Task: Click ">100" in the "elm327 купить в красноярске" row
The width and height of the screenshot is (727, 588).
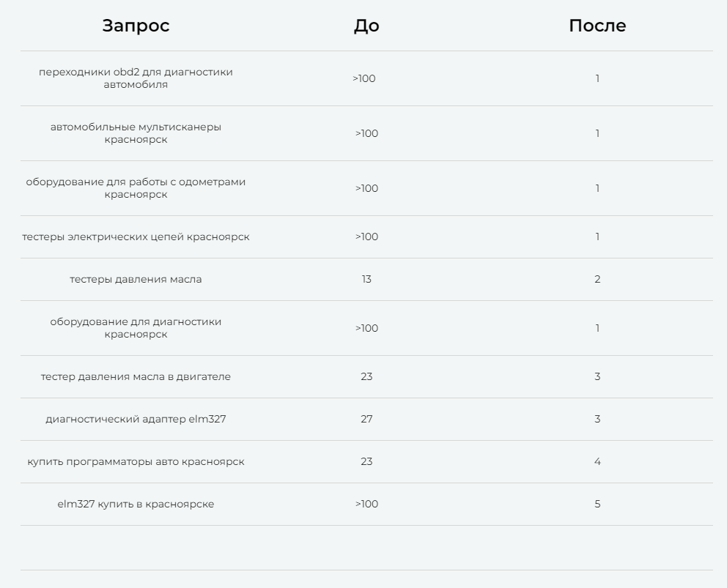Action: [366, 504]
